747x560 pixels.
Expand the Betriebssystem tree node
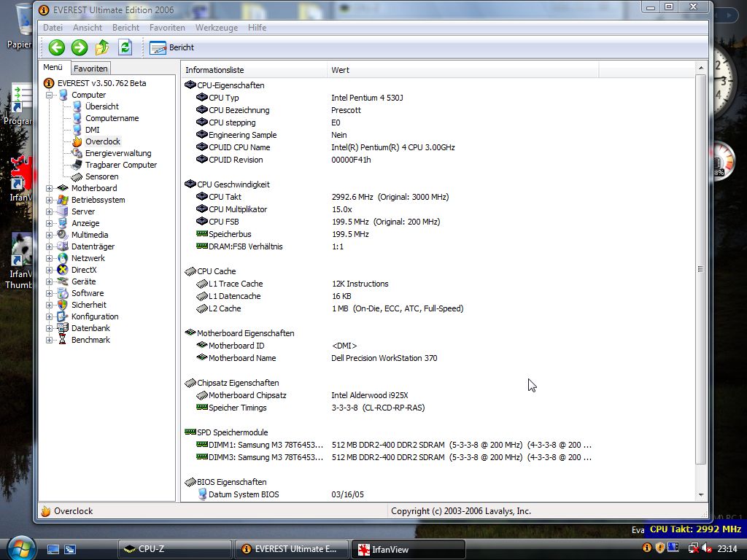(49, 200)
